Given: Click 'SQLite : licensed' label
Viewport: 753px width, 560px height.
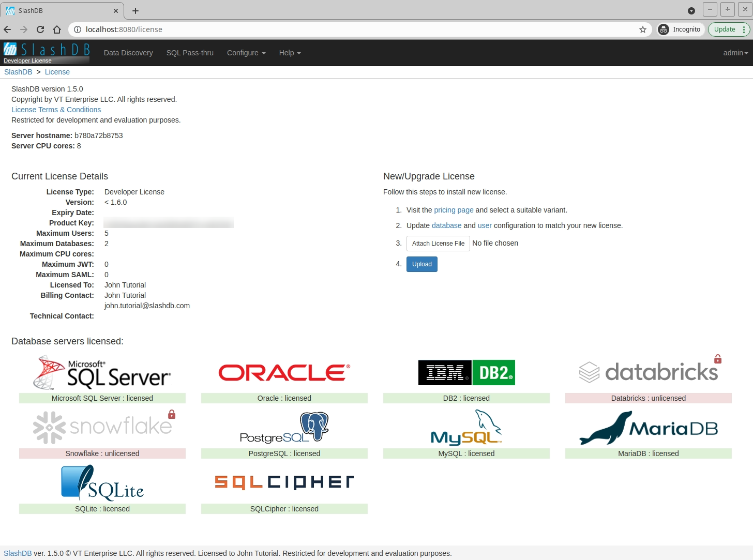Looking at the screenshot, I should (x=102, y=509).
